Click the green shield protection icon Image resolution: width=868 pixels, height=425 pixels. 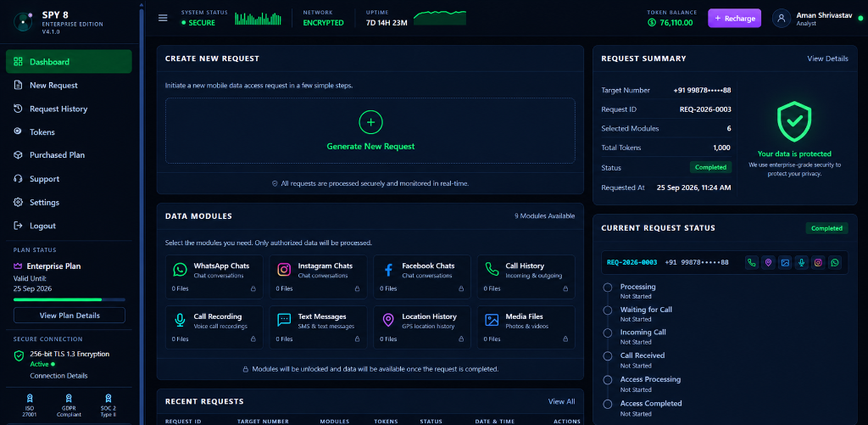(x=793, y=122)
